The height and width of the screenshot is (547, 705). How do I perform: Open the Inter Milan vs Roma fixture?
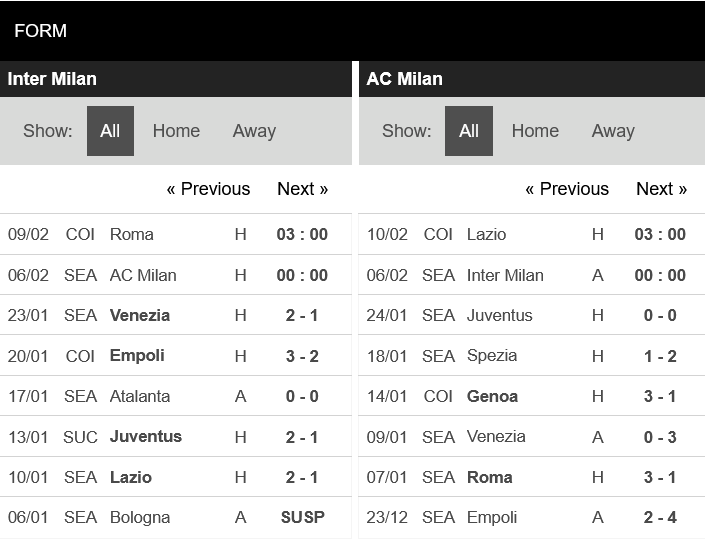pos(176,234)
